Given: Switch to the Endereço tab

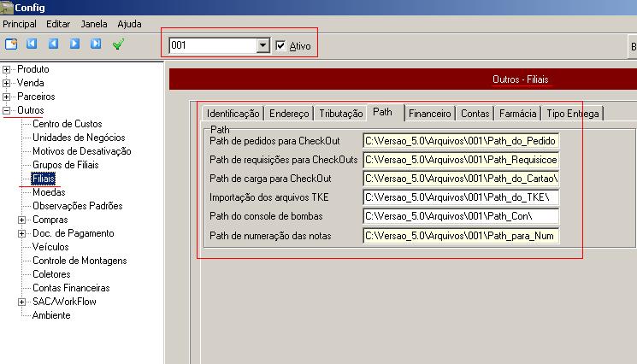Looking at the screenshot, I should click(289, 114).
